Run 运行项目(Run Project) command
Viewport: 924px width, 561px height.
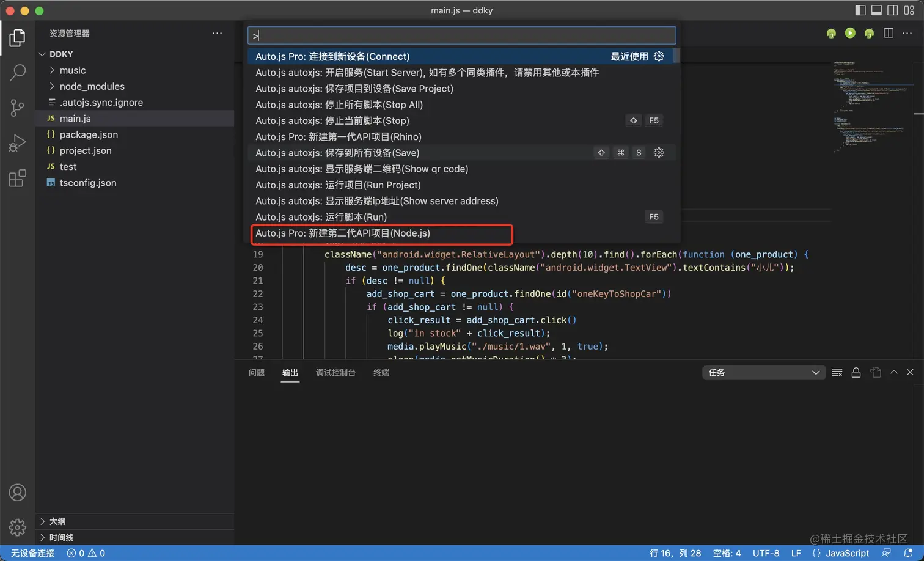[x=461, y=185]
